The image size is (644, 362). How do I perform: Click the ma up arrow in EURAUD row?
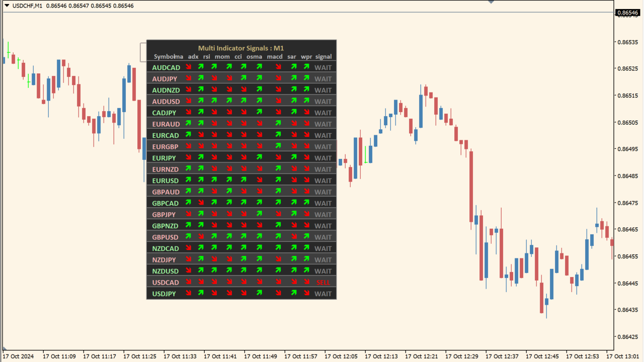pyautogui.click(x=188, y=123)
